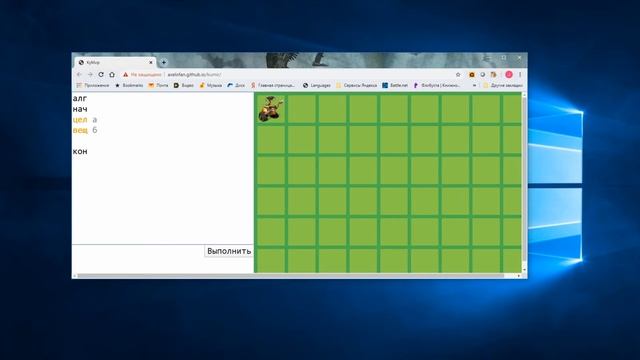The image size is (640, 360).
Task: Click the scroll-down arrow of the page scrollbar
Action: coord(524,270)
